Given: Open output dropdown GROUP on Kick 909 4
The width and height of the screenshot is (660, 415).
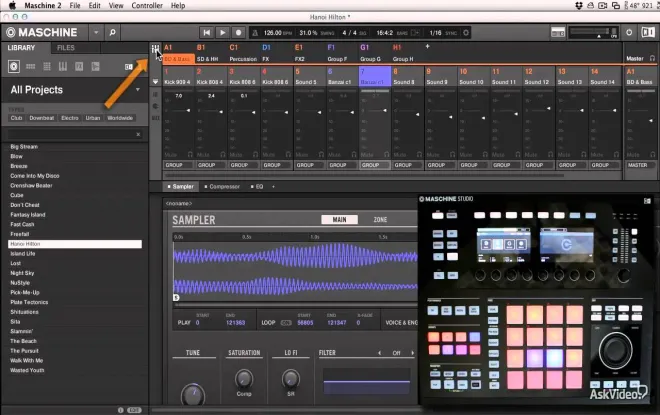Looking at the screenshot, I should point(178,165).
